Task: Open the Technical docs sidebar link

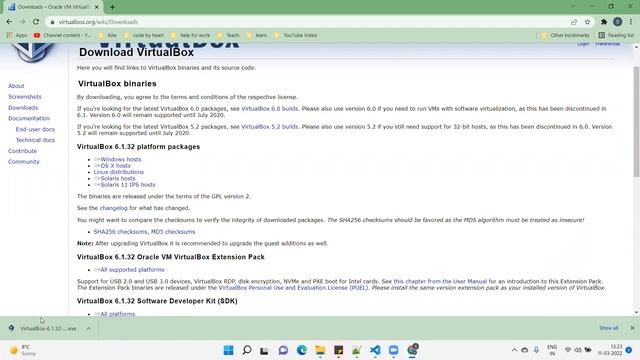Action: (x=35, y=140)
